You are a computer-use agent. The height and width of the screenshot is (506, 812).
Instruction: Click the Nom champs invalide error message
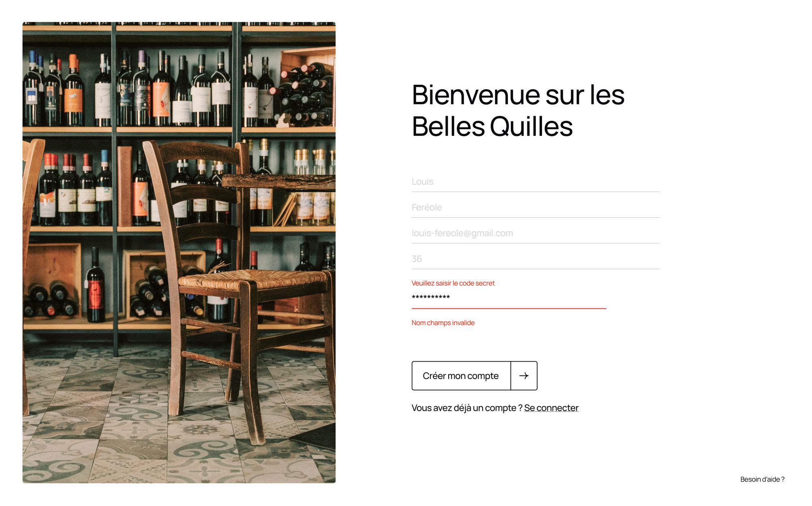[443, 323]
